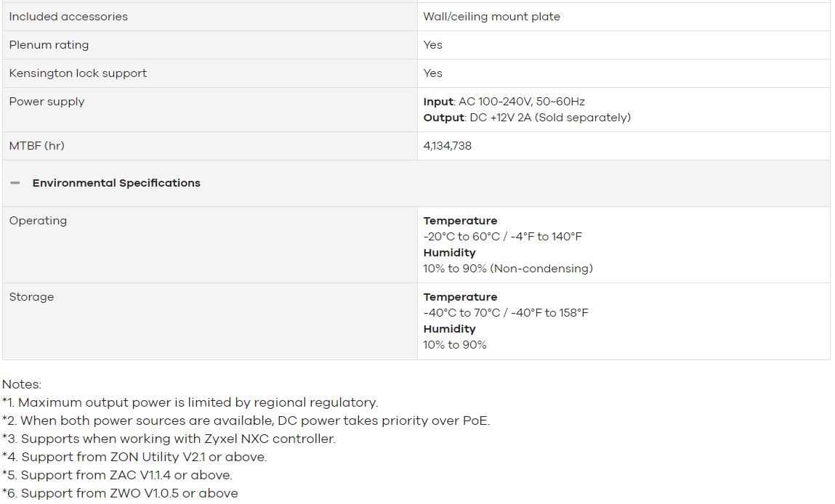Select the Power supply row label
This screenshot has height=504, width=835.
[47, 102]
